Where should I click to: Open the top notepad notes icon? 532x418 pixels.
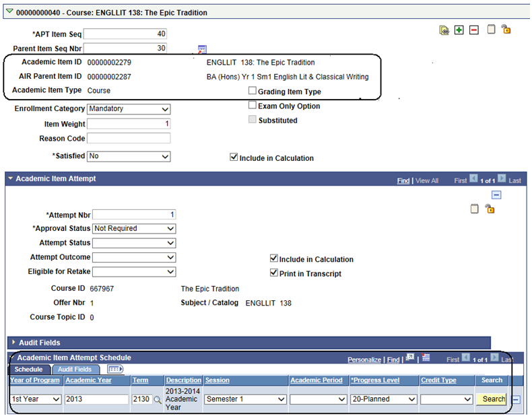click(x=491, y=30)
